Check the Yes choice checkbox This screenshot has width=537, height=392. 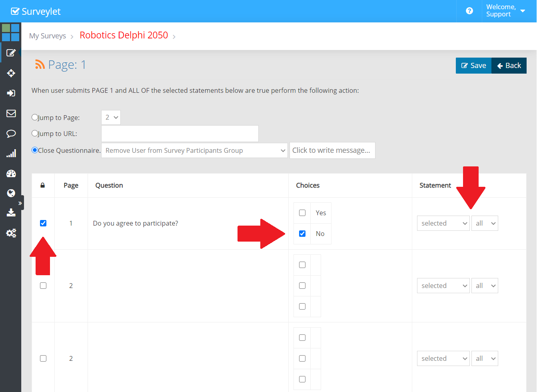(302, 213)
